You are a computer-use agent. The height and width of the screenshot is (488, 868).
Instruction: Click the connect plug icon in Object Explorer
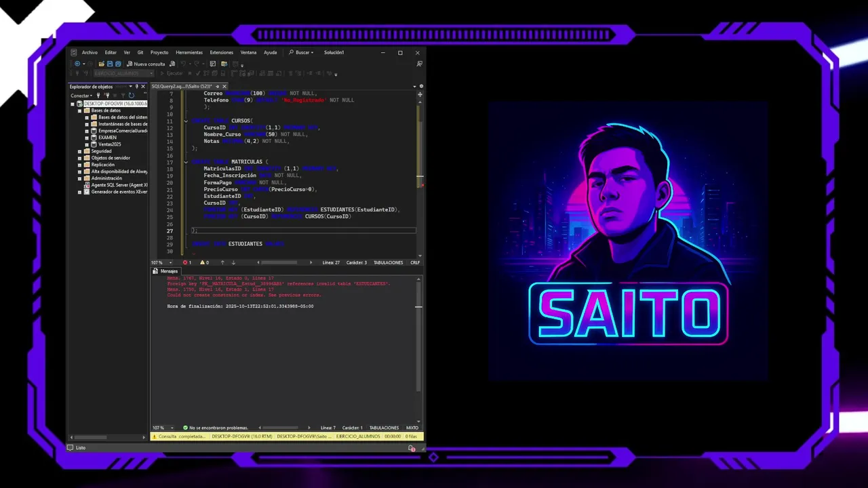(98, 96)
